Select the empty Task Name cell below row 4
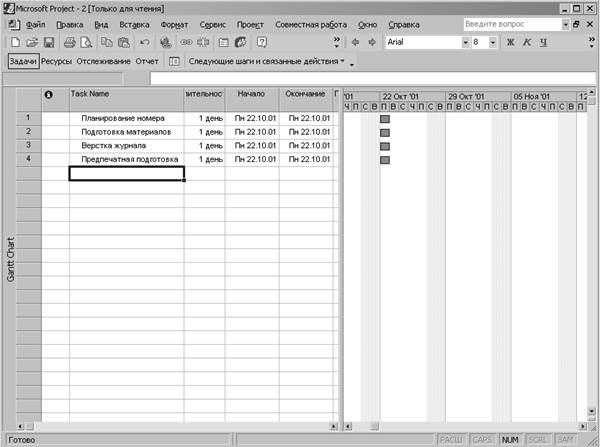This screenshot has height=447, width=600. (x=127, y=173)
